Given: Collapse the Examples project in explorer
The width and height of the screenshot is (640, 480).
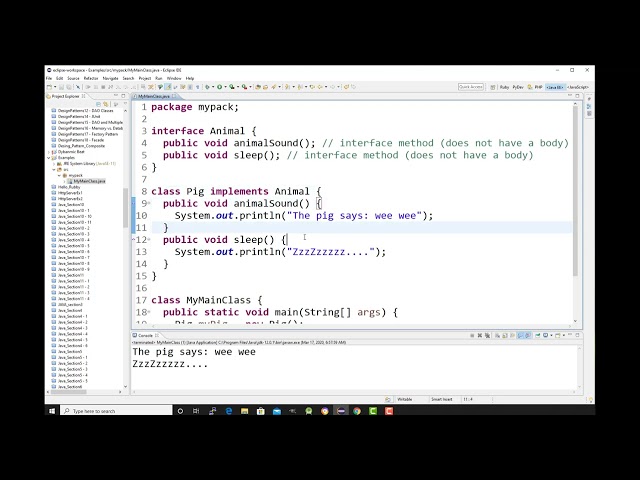Looking at the screenshot, I should click(x=49, y=158).
